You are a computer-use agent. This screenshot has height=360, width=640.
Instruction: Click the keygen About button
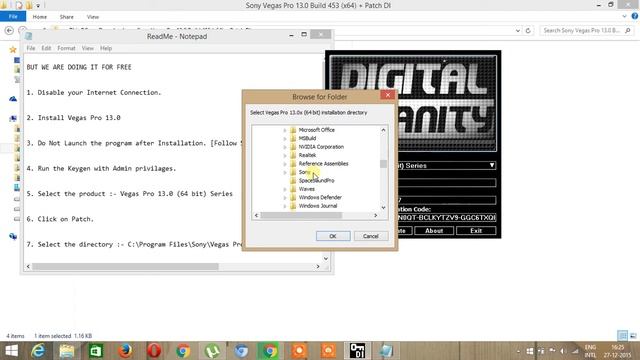click(434, 231)
